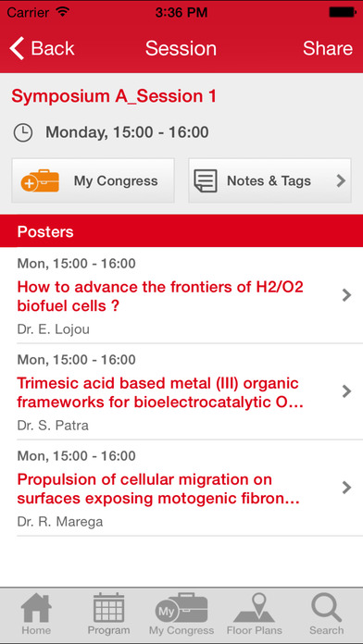Tap the Posters section header

(x=181, y=231)
